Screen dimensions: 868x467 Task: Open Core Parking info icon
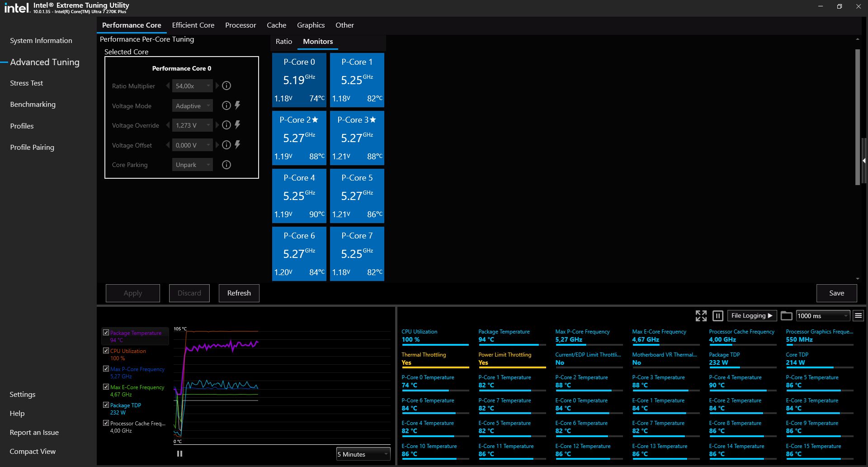tap(226, 165)
